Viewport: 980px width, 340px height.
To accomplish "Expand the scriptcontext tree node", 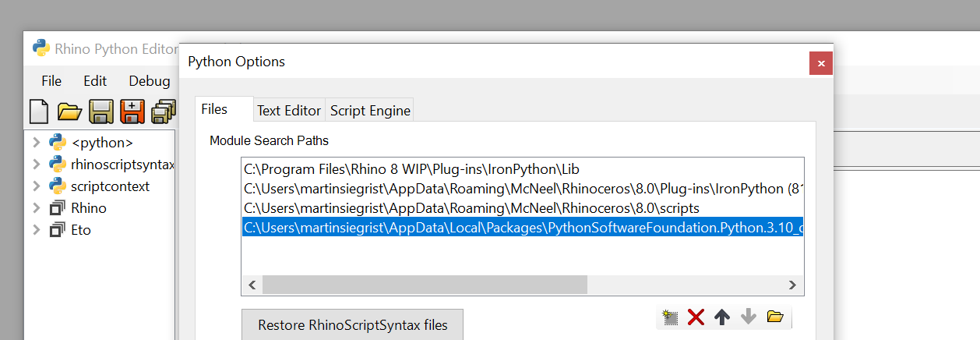I will click(36, 186).
